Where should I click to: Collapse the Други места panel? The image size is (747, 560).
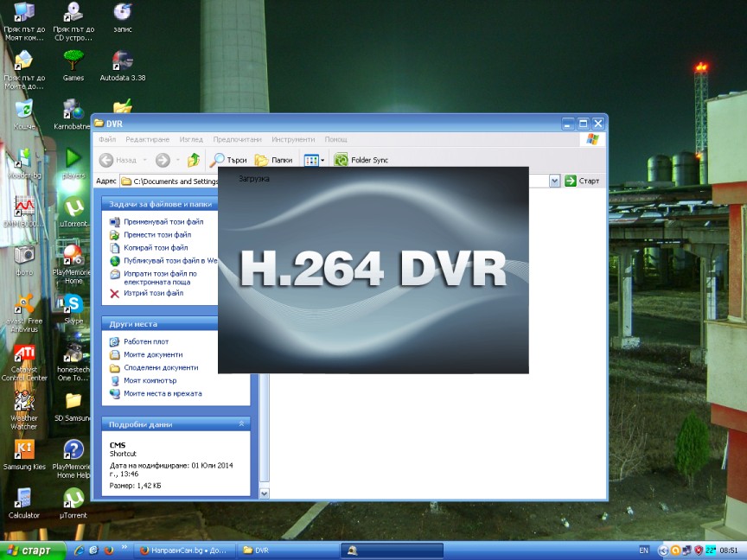pyautogui.click(x=242, y=324)
